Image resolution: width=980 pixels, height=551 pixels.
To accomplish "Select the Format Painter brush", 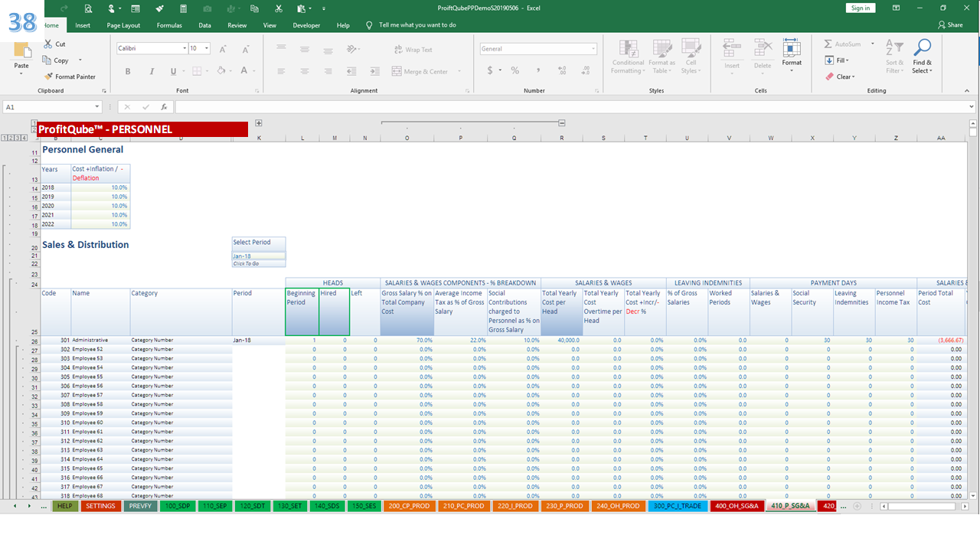I will point(48,77).
